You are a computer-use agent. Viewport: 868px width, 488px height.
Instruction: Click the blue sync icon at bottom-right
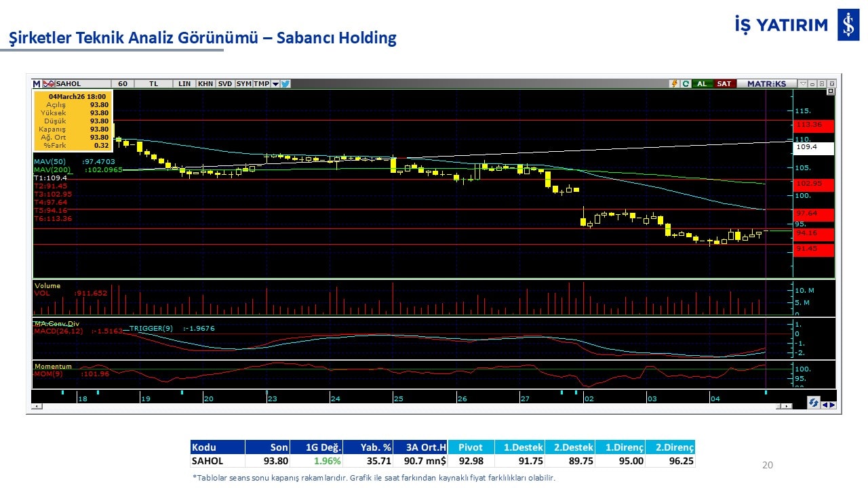[813, 403]
